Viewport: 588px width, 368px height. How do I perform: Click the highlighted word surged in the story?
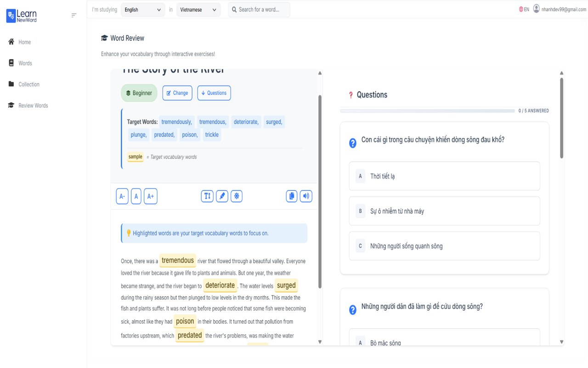coord(286,285)
